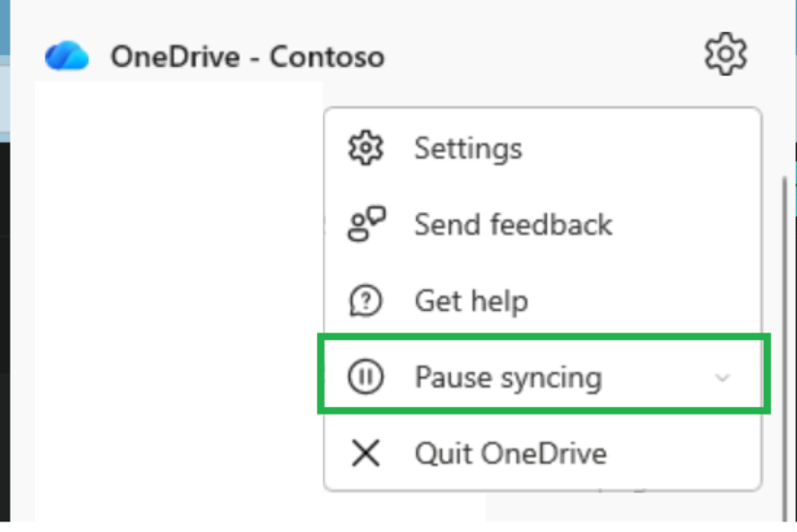
Task: Expand Pause syncing options with the chevron
Action: pyautogui.click(x=722, y=378)
